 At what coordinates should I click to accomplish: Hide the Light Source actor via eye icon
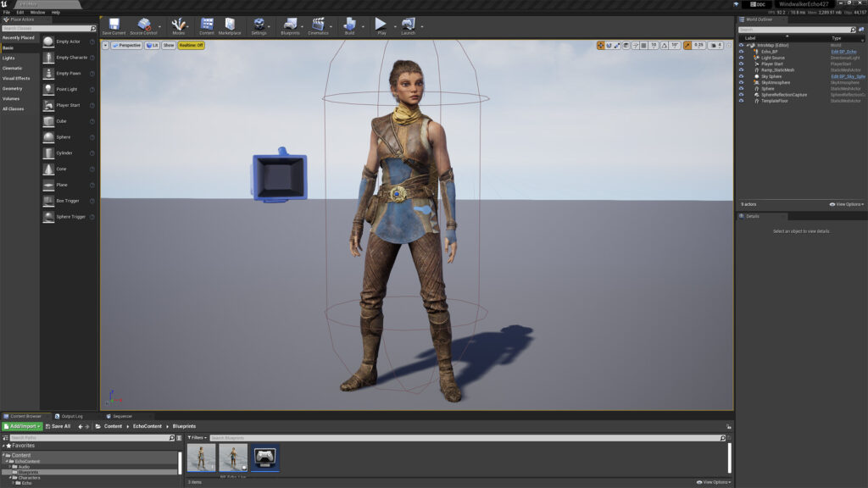click(x=741, y=58)
